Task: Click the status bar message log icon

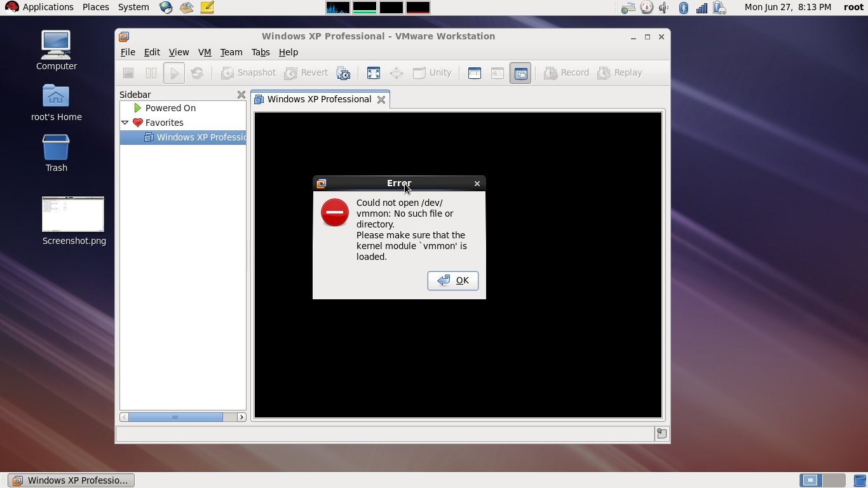Action: coord(661,433)
